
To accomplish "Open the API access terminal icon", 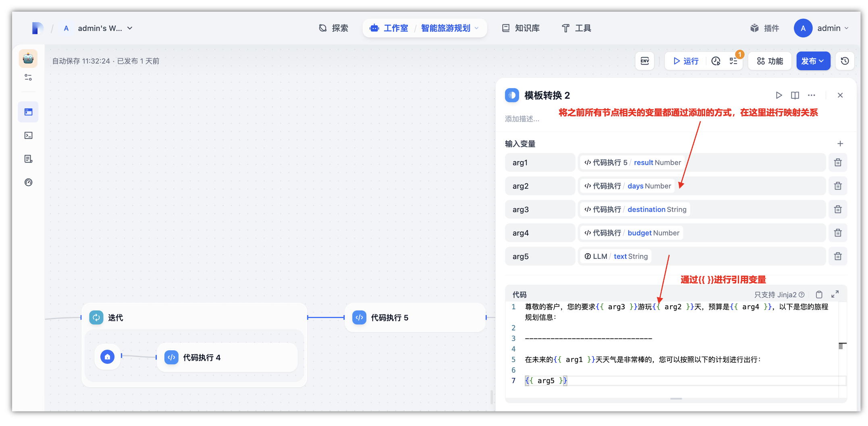I will tap(28, 135).
